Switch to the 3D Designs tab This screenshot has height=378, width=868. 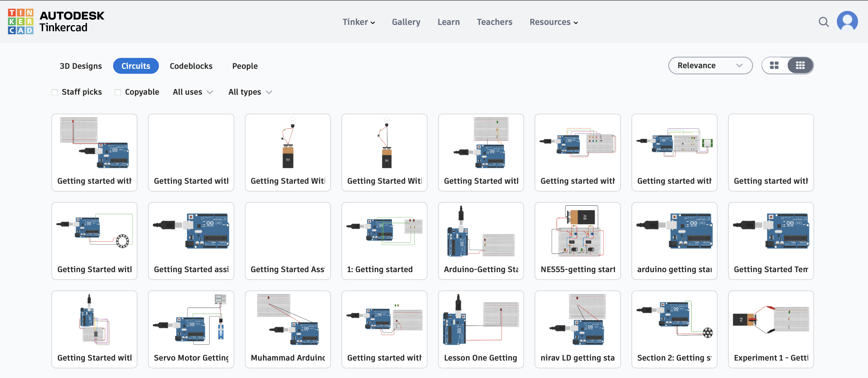tap(80, 66)
